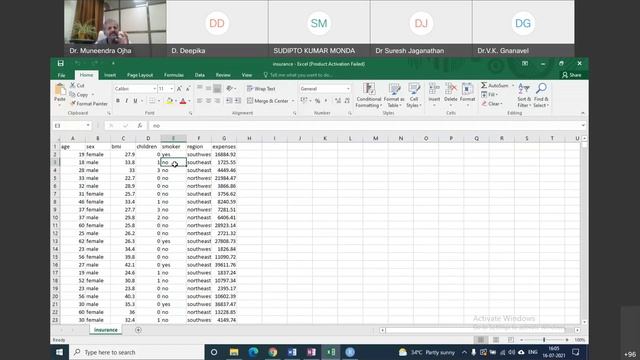The height and width of the screenshot is (360, 640).
Task: Click the Share button
Action: (x=571, y=75)
